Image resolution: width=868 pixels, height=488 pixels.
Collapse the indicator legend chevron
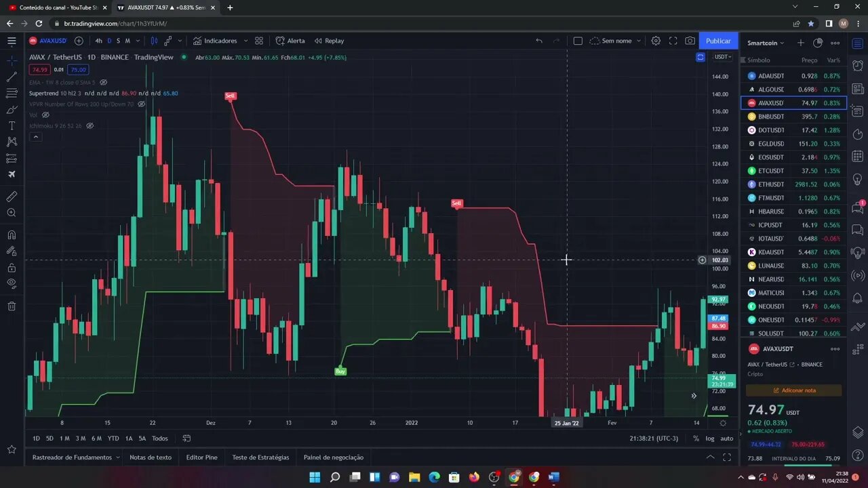pyautogui.click(x=35, y=137)
